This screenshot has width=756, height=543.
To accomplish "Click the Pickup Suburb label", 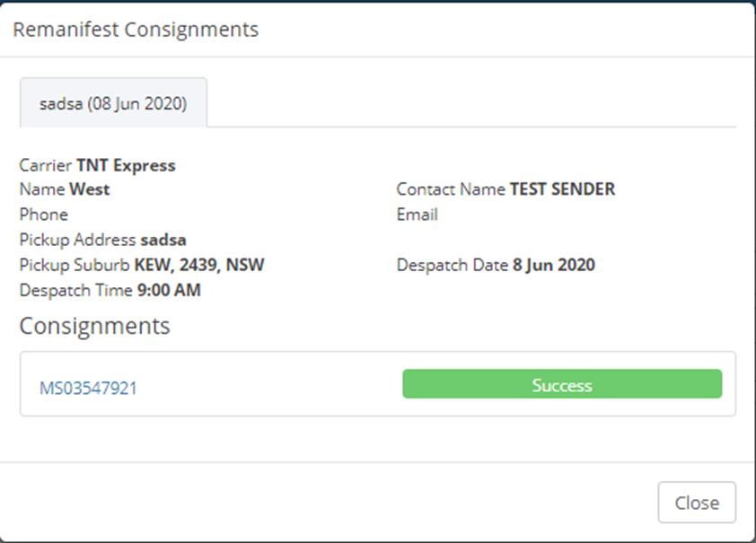I will tap(75, 265).
